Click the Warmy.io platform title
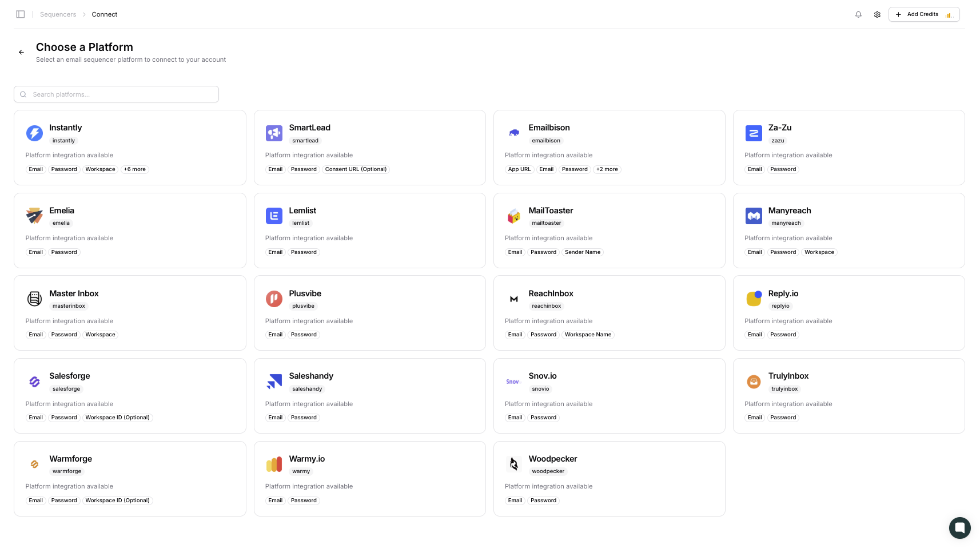980x548 pixels. [306, 459]
